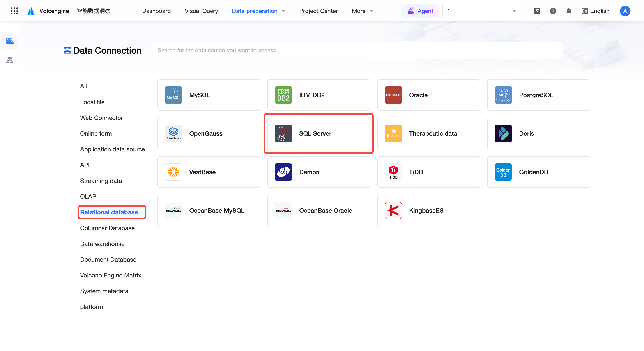This screenshot has height=351, width=644.
Task: Select the MySQL data source card
Action: tap(209, 95)
